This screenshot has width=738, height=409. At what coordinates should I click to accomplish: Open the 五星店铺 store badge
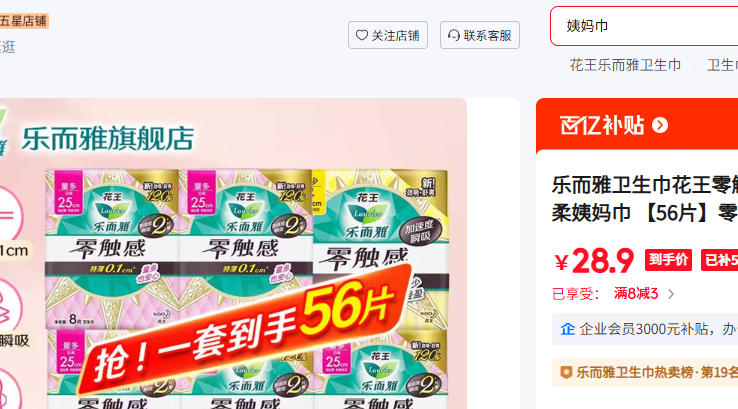tap(24, 21)
